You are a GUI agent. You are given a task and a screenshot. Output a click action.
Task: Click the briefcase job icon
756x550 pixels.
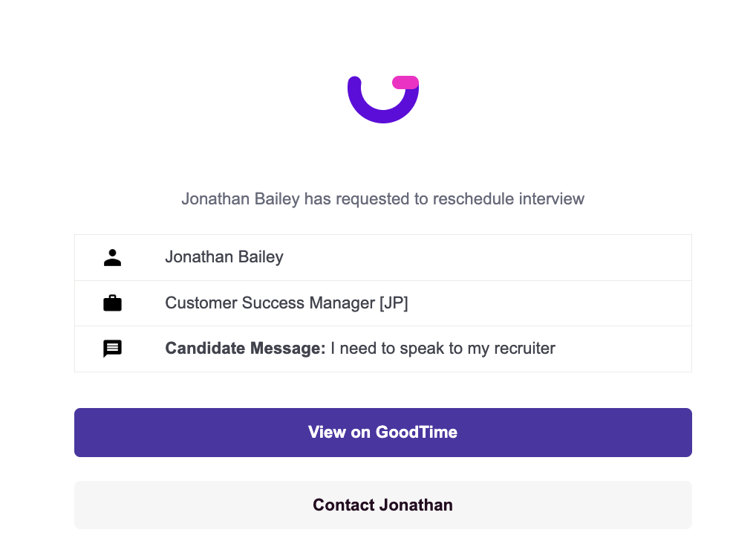112,303
